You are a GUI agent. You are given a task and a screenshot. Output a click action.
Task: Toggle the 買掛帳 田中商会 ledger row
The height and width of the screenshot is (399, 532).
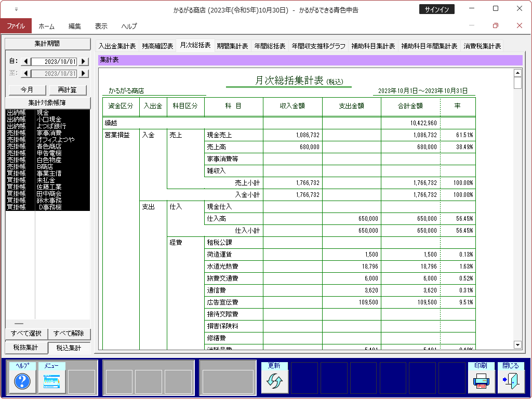[48, 194]
